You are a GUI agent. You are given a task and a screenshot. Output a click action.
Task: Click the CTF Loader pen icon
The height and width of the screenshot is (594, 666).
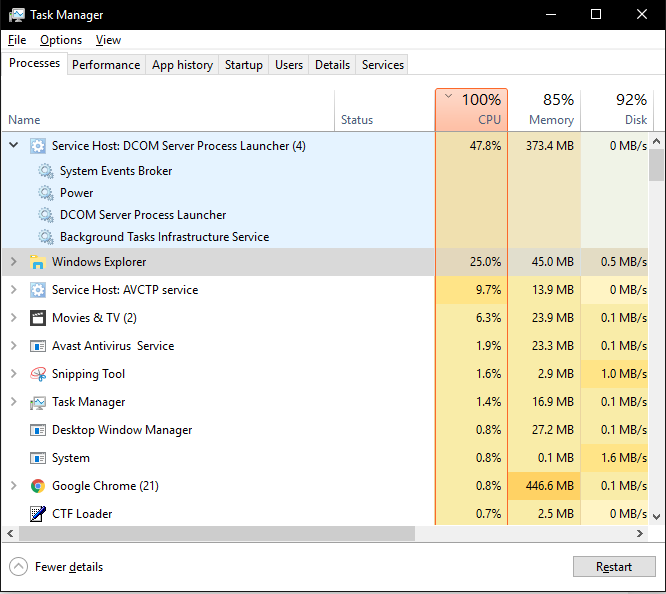38,514
